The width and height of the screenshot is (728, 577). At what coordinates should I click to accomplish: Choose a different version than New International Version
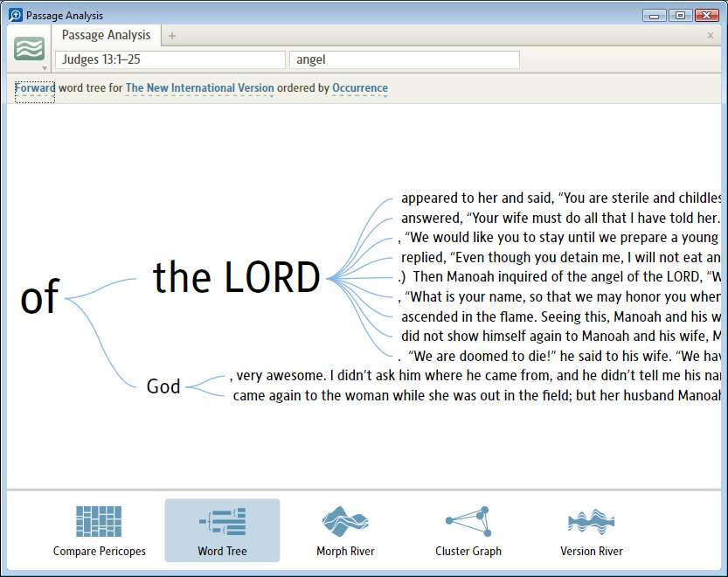(x=199, y=87)
